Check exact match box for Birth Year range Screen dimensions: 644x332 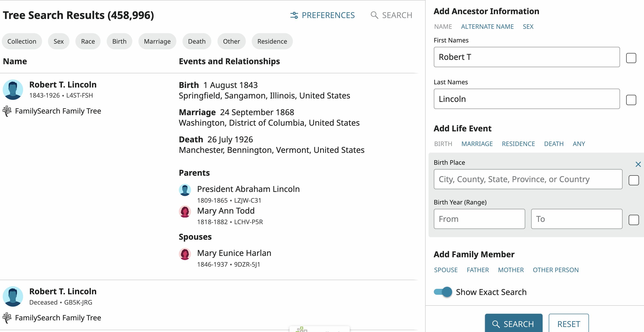click(x=633, y=220)
